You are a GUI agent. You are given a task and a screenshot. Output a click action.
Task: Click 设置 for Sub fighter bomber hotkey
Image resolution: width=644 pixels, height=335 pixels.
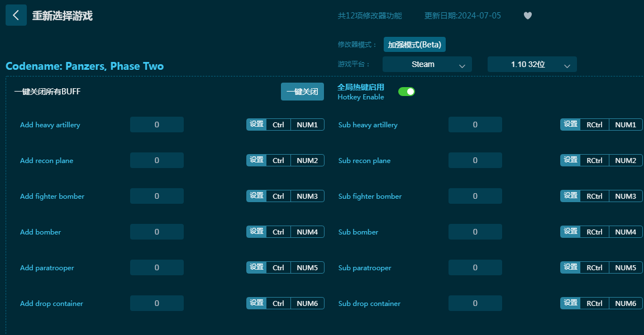(x=570, y=196)
